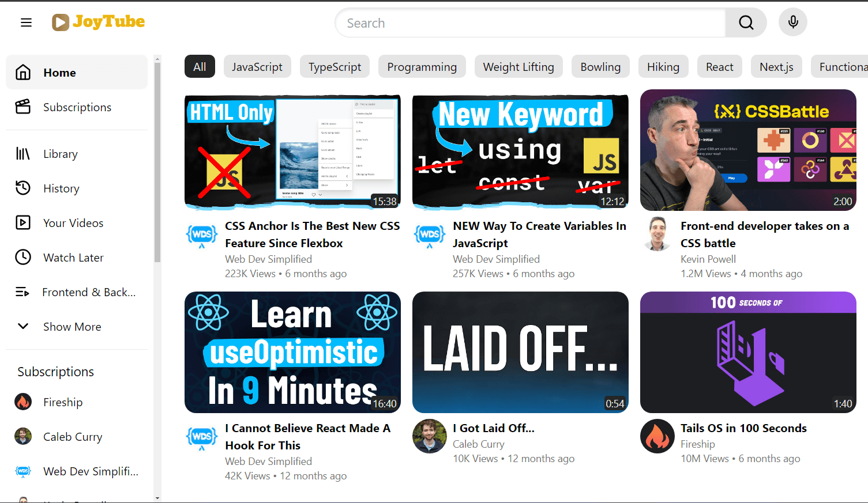Click the sidebar vertical scrollbar
The height and width of the screenshot is (503, 868).
pos(157,162)
